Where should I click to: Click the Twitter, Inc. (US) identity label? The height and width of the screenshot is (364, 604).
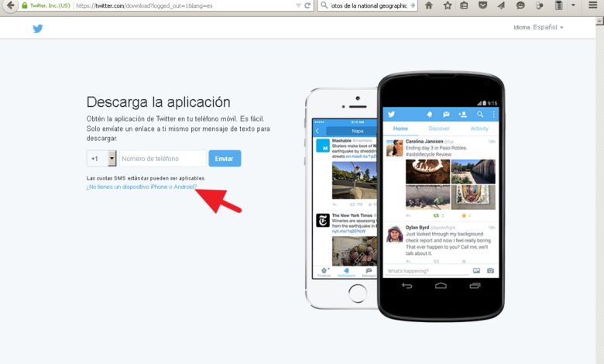click(x=50, y=5)
